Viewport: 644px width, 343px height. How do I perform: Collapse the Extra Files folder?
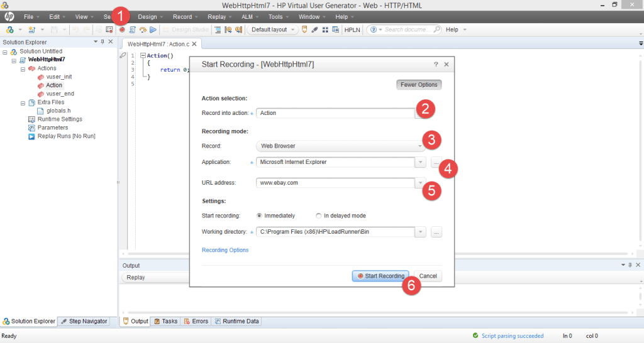[23, 104]
